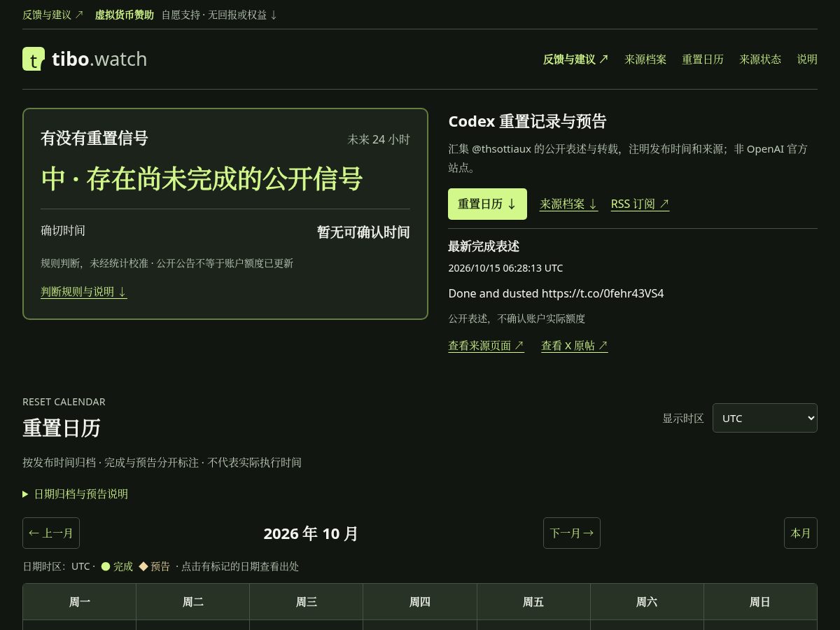840x630 pixels.
Task: Click the 周三 column header
Action: (x=307, y=601)
